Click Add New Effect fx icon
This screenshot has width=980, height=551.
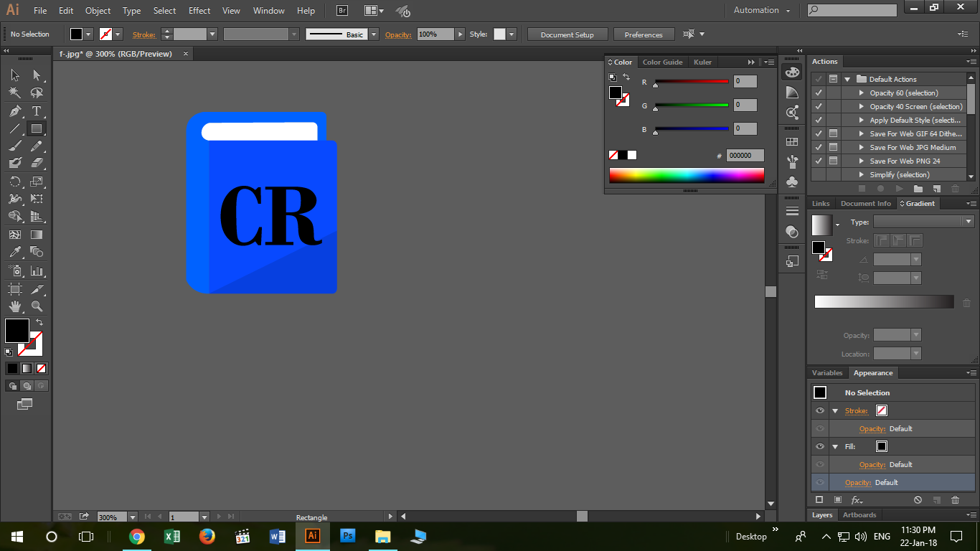(857, 500)
